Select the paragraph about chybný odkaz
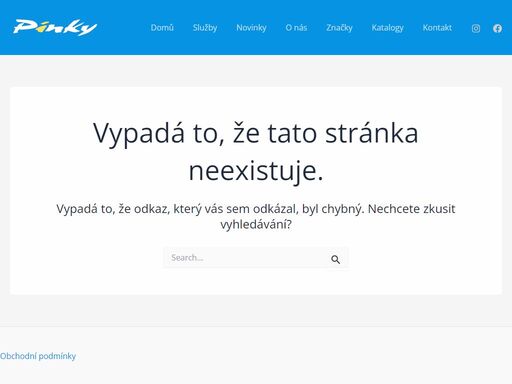 256,217
